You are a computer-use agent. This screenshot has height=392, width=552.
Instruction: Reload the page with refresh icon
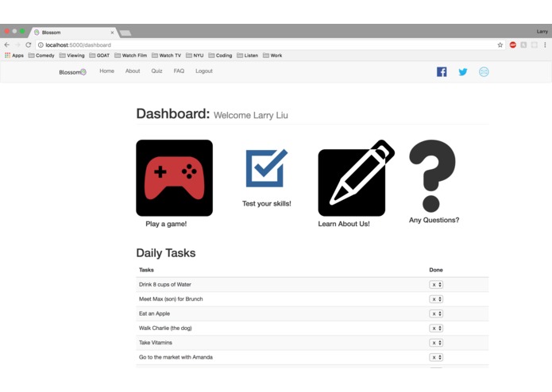[28, 44]
